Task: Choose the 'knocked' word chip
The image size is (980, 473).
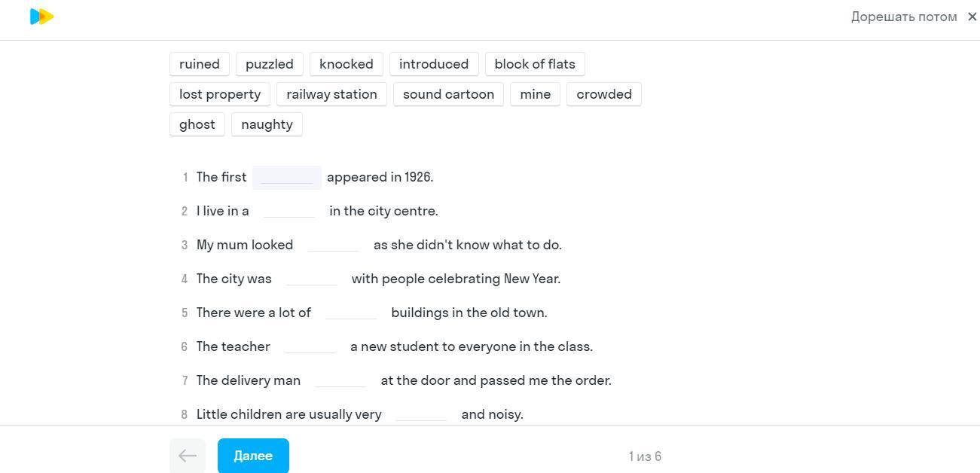Action: [347, 64]
